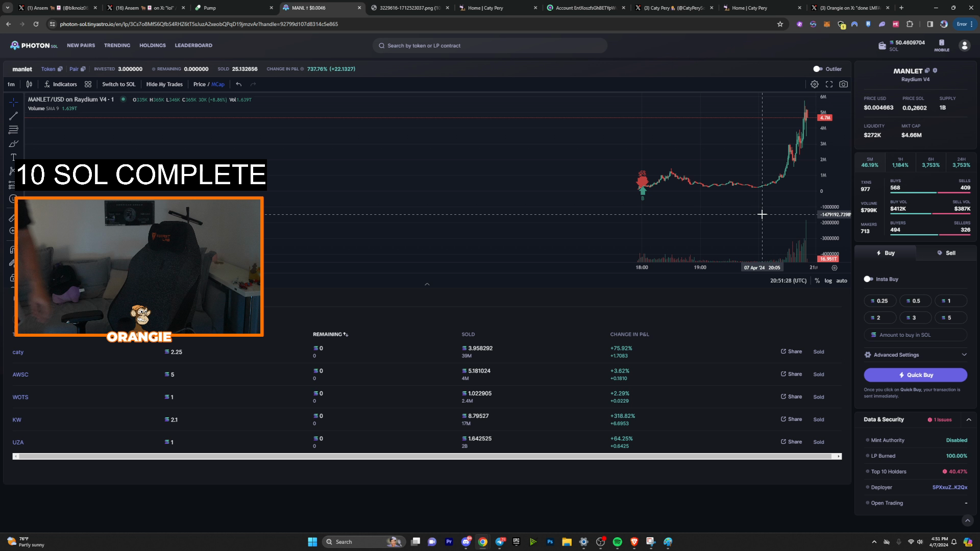Open File Explorer from the taskbar
Screen dimensions: 980x551
pyautogui.click(x=567, y=542)
